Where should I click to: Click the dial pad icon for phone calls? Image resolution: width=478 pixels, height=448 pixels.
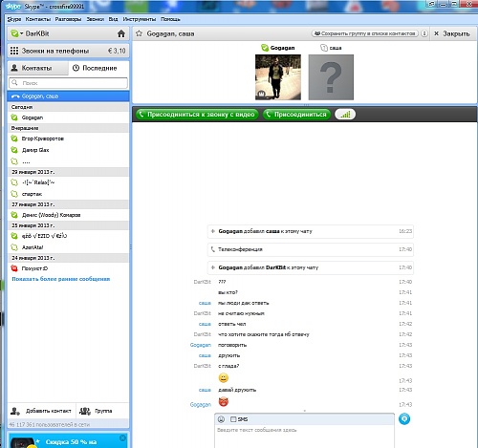(14, 51)
